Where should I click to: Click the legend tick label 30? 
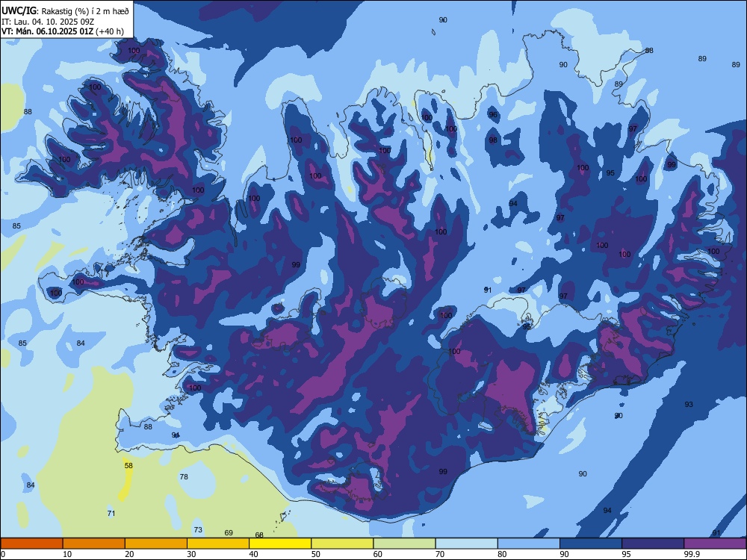pyautogui.click(x=191, y=554)
